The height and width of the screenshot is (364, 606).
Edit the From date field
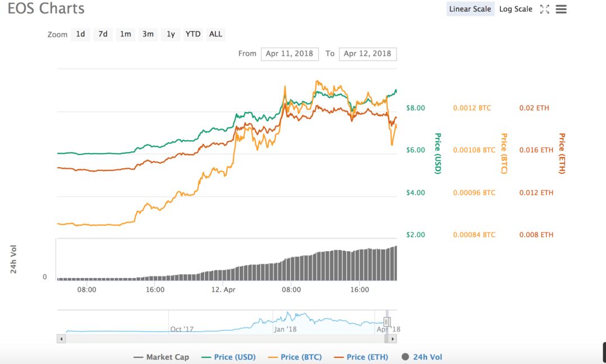tap(290, 54)
